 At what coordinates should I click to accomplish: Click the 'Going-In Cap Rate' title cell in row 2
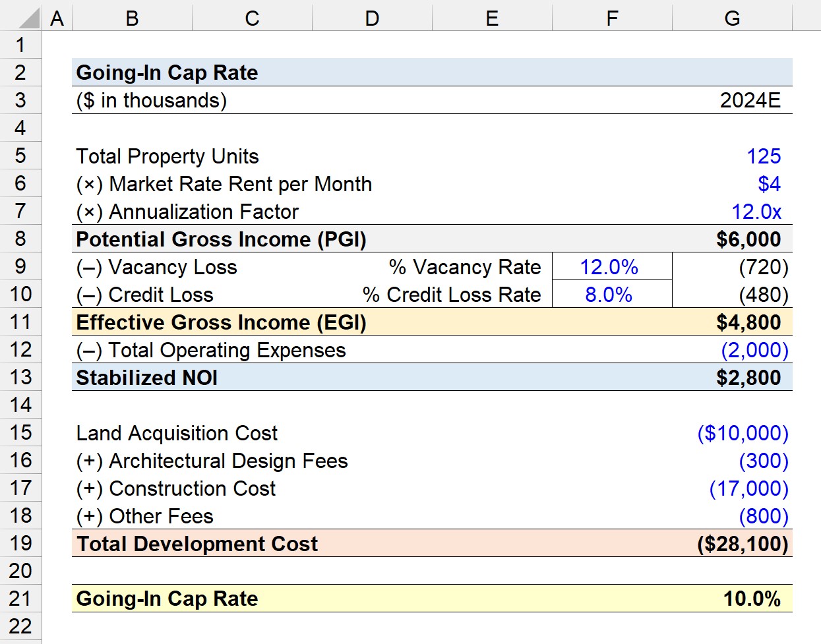tap(167, 73)
